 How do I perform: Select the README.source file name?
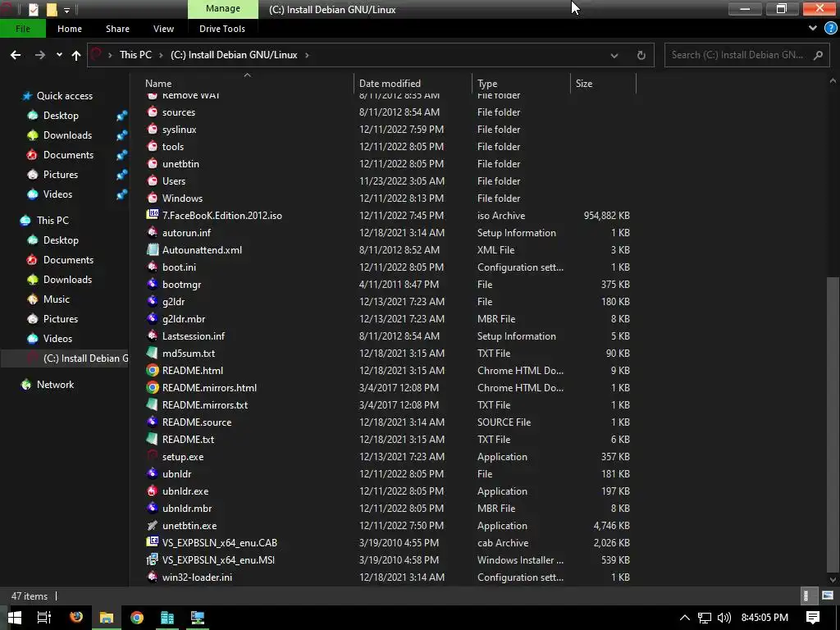point(197,422)
